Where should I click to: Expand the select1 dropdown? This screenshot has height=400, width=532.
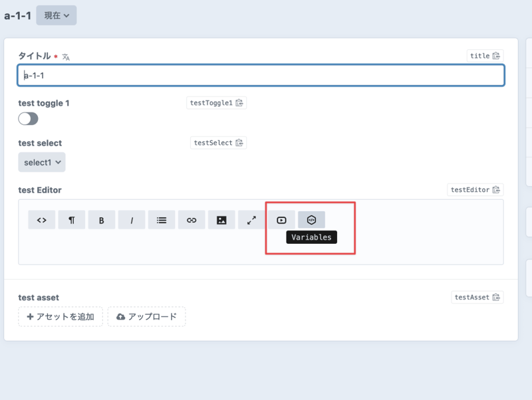(x=42, y=162)
